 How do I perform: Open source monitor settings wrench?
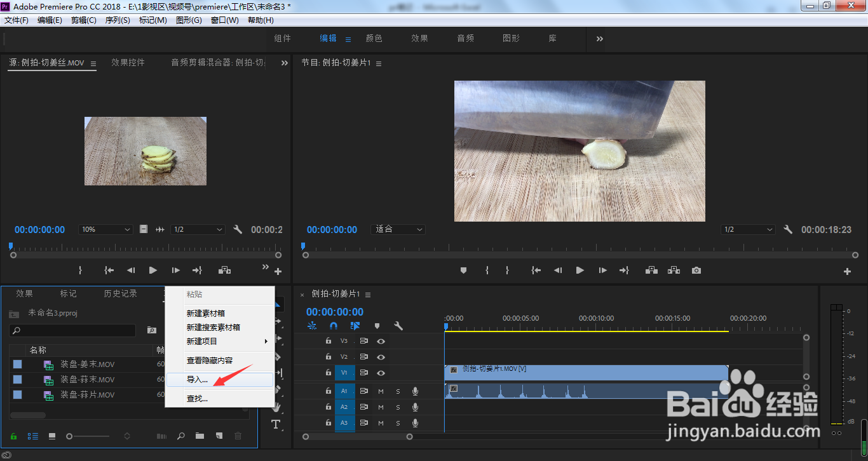pos(238,229)
